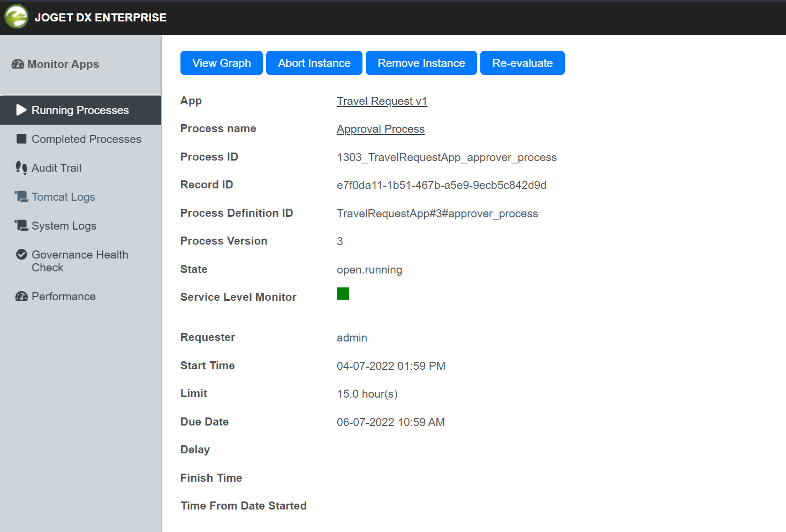Open the Completed Processes menu item
This screenshot has width=786, height=532.
pos(86,139)
